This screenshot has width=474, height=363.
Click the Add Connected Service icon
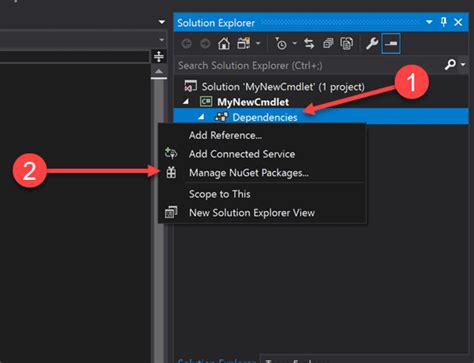(171, 153)
